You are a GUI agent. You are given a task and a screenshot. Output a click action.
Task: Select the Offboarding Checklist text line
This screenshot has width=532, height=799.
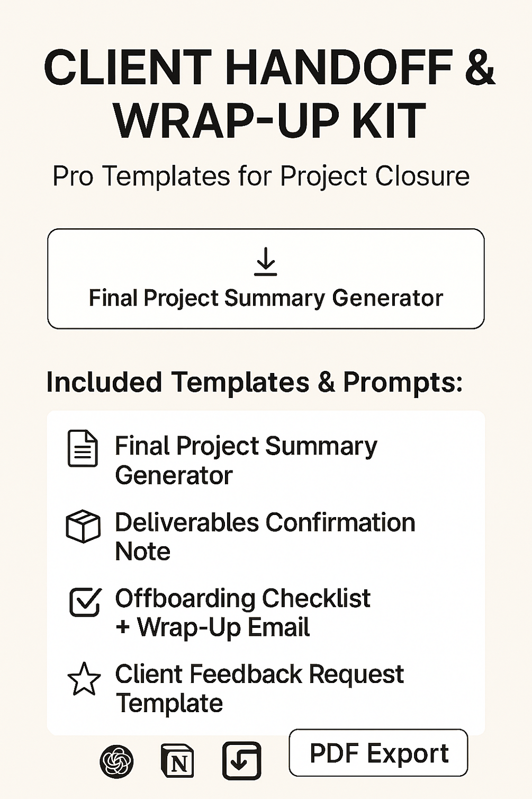pos(242,598)
